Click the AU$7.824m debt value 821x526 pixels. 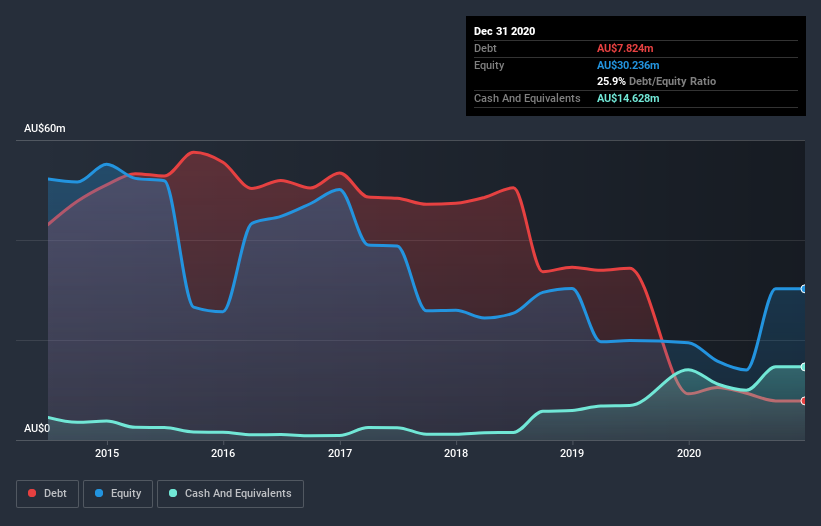click(625, 48)
